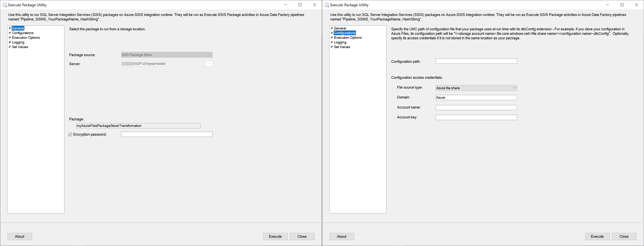This screenshot has height=246, width=644.
Task: Close left window via title bar X
Action: 315,5
